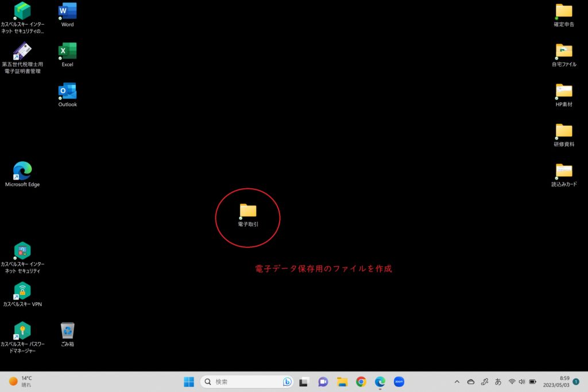Select the Microsoft Edge desktop shortcut
The height and width of the screenshot is (392, 588).
(22, 170)
